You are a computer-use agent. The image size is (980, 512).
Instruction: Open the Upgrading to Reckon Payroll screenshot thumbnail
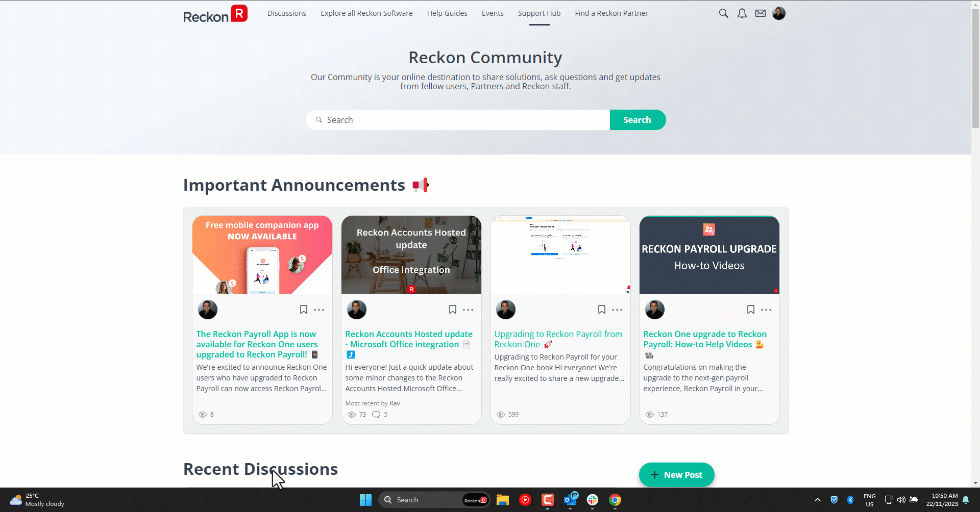(x=560, y=255)
